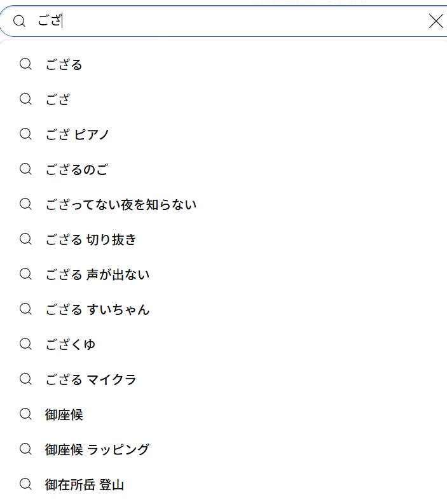Select the suggestion ござるのご
447x504 pixels.
point(224,169)
